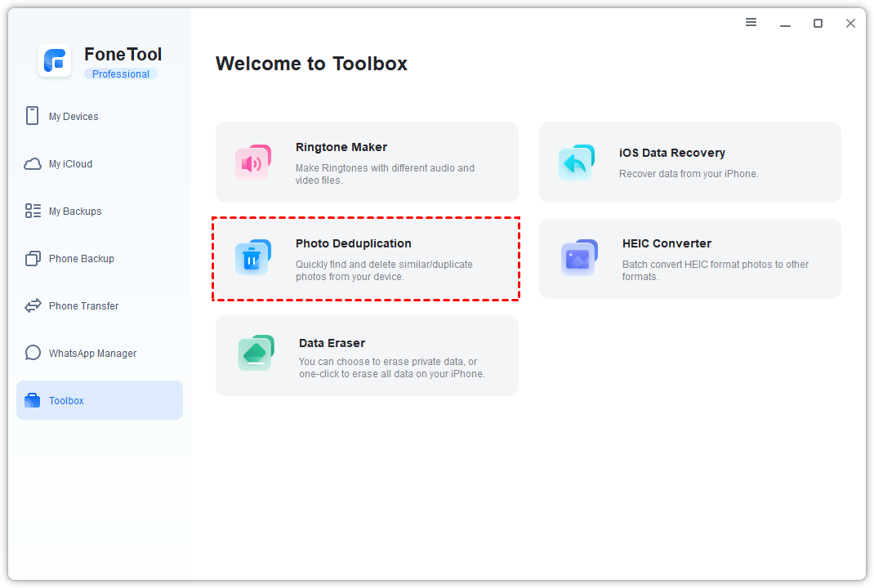Click the Phone Transfer arrows icon
This screenshot has height=588, width=874.
click(33, 305)
